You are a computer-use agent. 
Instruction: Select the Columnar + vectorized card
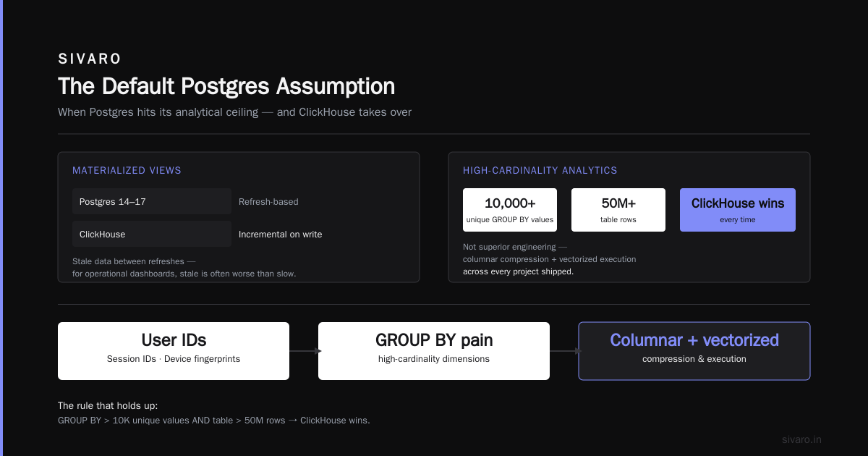pos(694,351)
